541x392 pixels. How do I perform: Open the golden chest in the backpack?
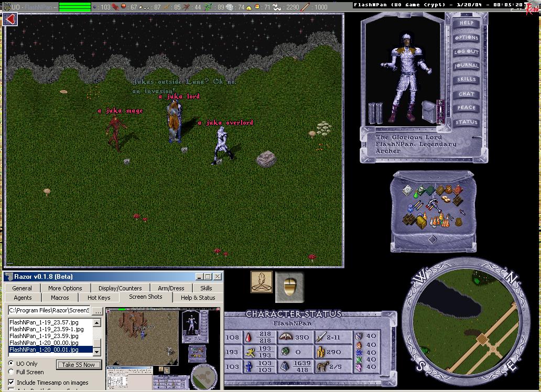point(421,222)
